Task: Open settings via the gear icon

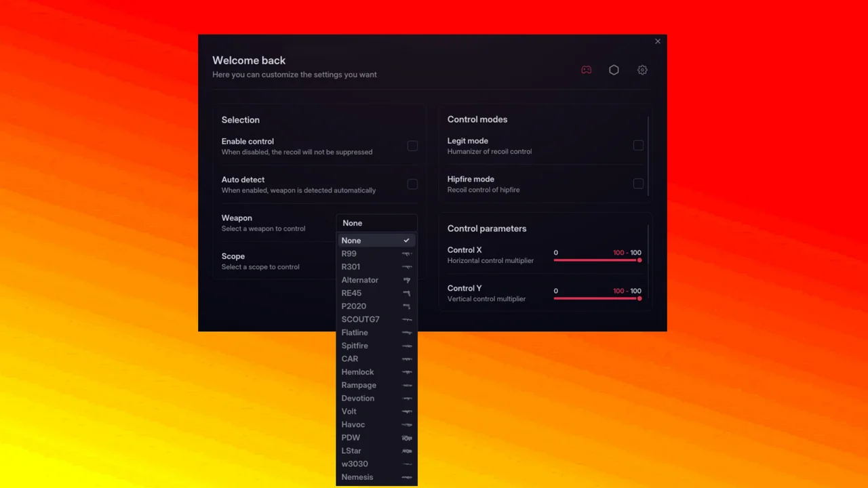Action: [642, 70]
